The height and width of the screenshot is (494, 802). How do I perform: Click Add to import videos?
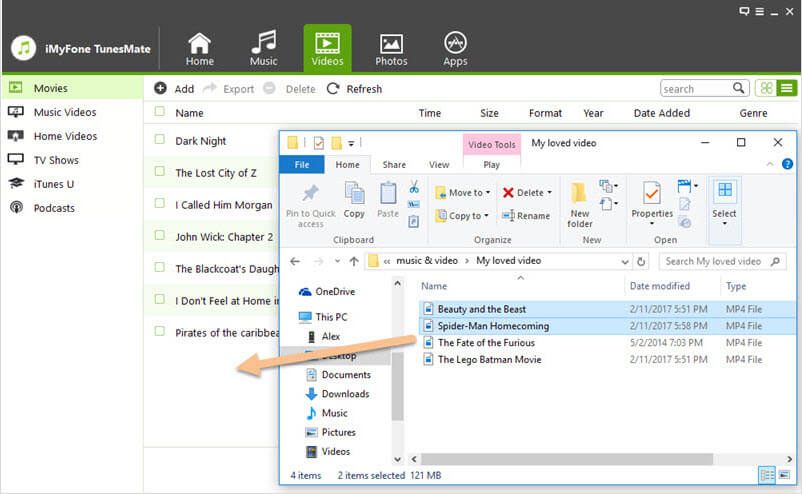[x=174, y=89]
